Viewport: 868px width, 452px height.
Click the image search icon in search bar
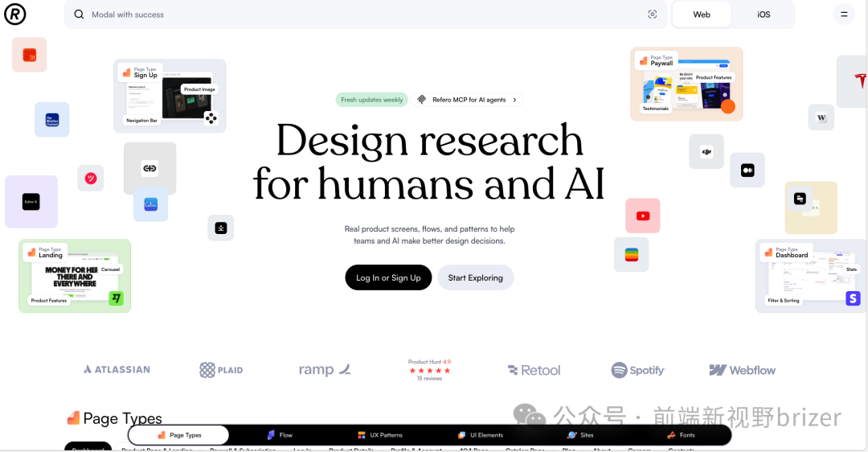[x=652, y=14]
